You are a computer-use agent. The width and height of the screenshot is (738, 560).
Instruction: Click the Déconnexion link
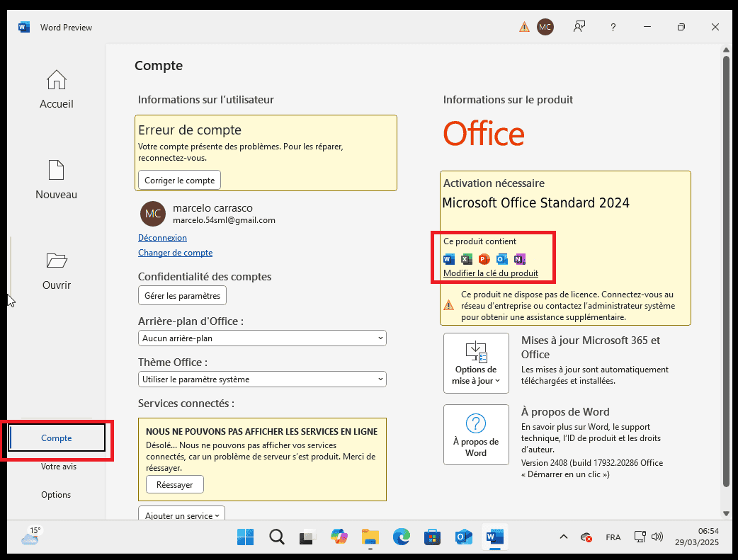[162, 238]
